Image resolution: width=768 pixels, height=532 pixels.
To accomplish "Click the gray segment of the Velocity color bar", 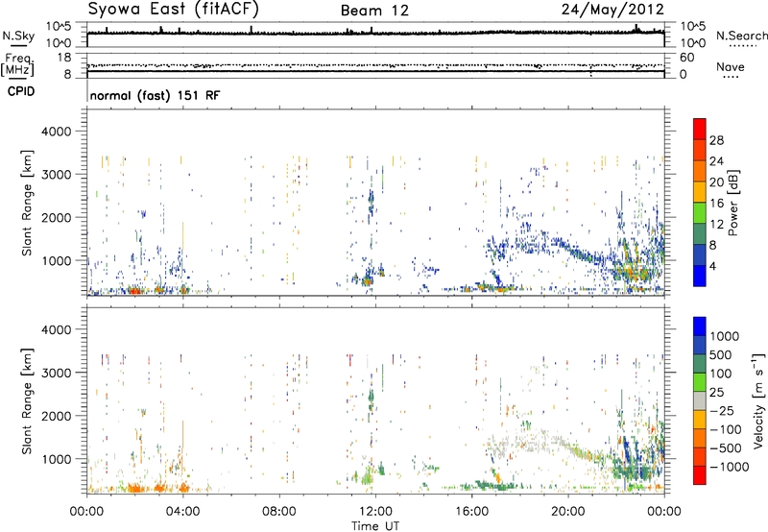I will pyautogui.click(x=700, y=401).
